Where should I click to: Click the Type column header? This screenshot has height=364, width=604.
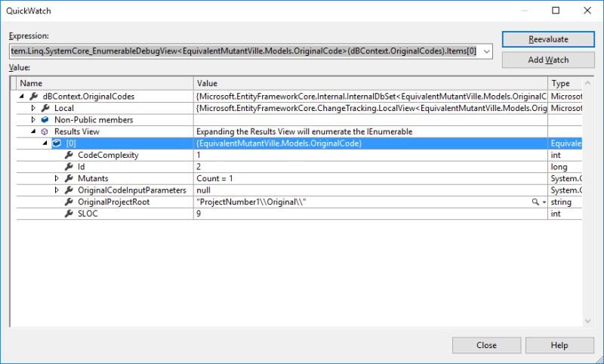pyautogui.click(x=565, y=83)
